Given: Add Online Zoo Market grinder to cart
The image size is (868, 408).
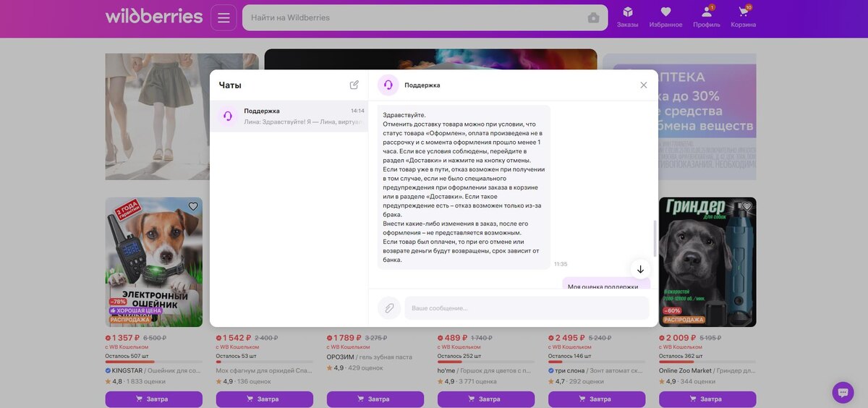Looking at the screenshot, I should (x=707, y=399).
